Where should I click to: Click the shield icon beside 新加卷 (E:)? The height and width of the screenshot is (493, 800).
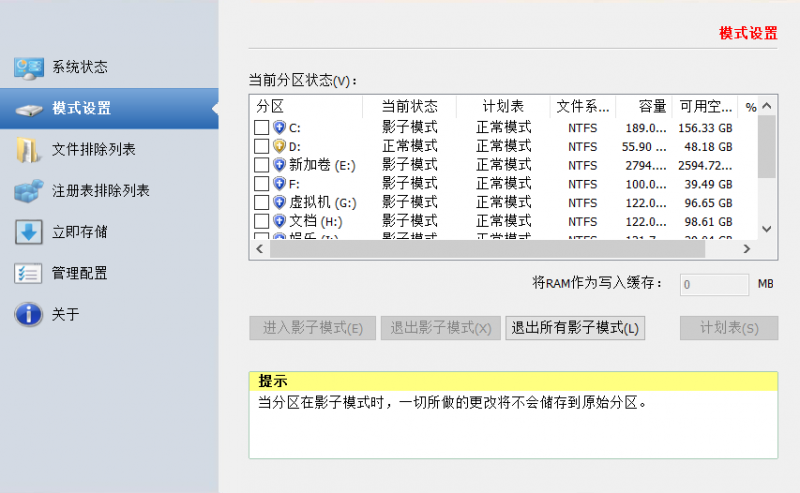pos(279,165)
